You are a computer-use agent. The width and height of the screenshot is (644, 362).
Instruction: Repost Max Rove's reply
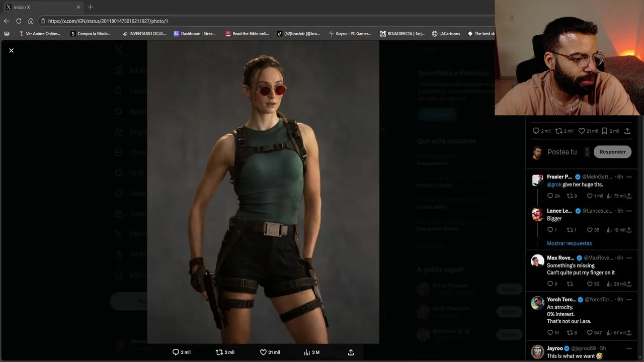click(570, 284)
